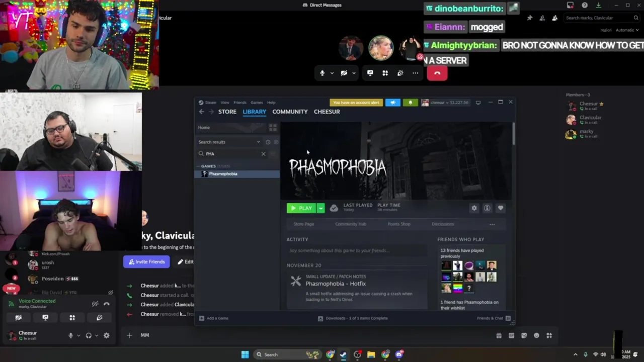Click Add a Game in Steam
This screenshot has height=362, width=644.
pyautogui.click(x=214, y=318)
